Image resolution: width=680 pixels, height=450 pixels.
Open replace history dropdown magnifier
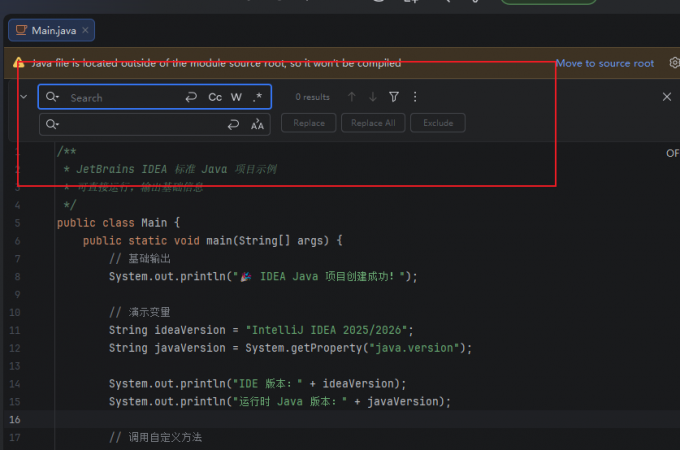tap(52, 125)
